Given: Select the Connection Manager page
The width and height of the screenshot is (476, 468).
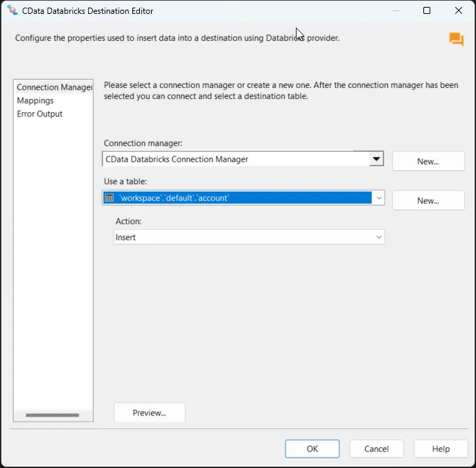Looking at the screenshot, I should pyautogui.click(x=53, y=87).
